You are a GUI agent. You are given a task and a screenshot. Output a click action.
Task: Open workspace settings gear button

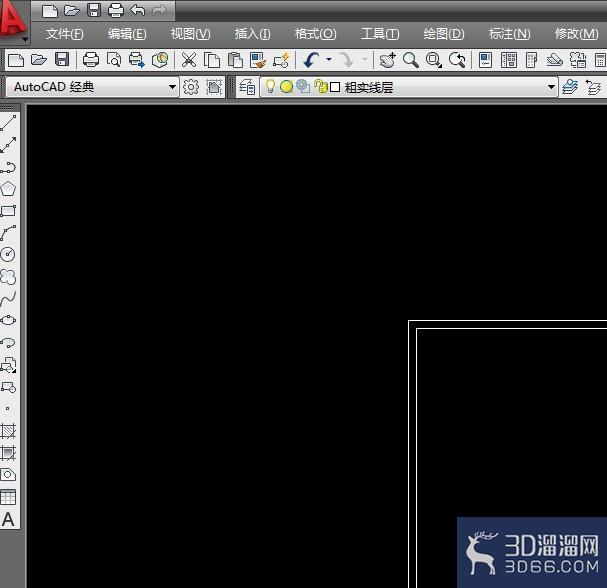[x=190, y=87]
